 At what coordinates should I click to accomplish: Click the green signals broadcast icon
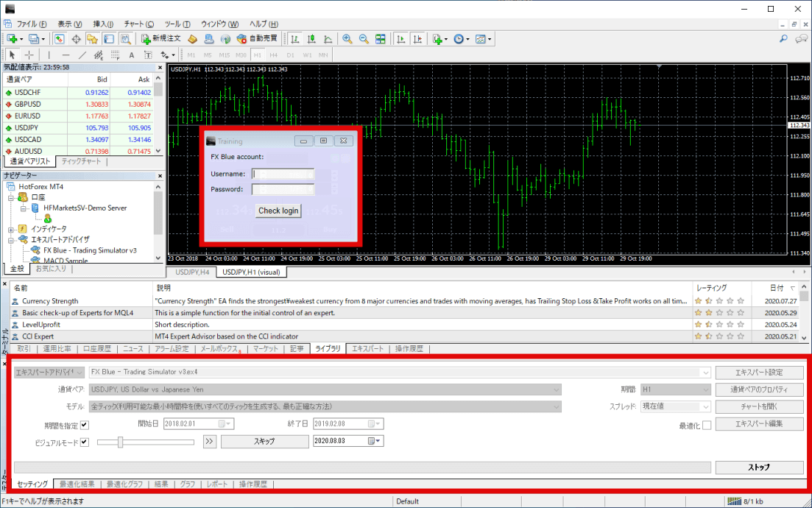tap(225, 39)
